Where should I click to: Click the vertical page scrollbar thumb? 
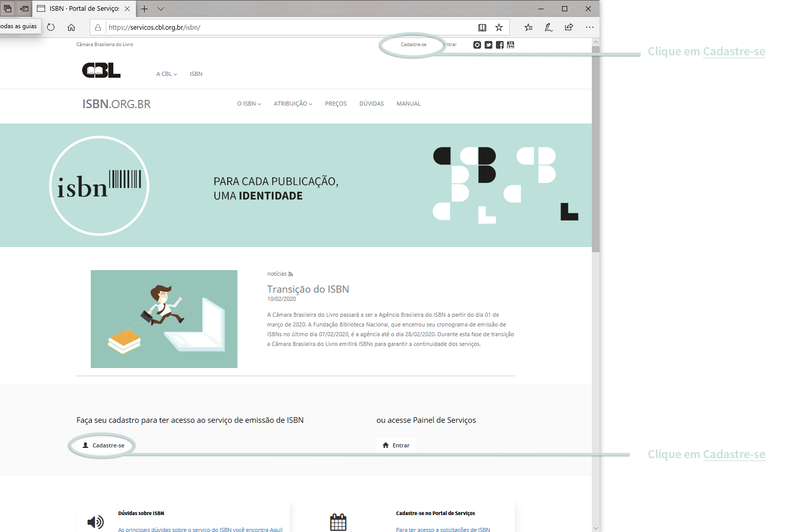click(595, 149)
